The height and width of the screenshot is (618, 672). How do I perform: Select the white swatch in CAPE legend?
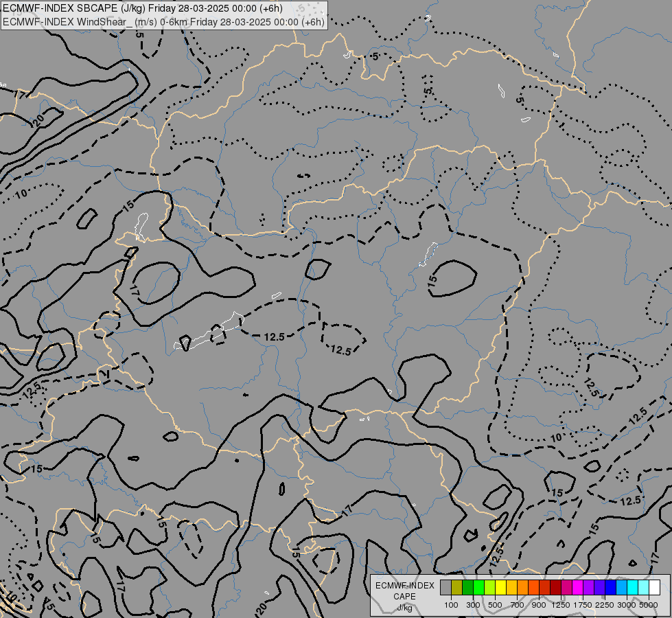click(x=654, y=587)
